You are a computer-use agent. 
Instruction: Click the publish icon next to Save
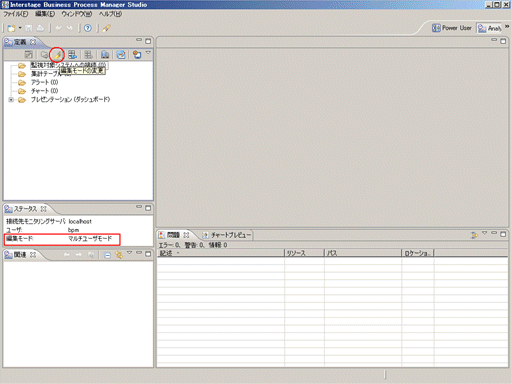pyautogui.click(x=40, y=28)
